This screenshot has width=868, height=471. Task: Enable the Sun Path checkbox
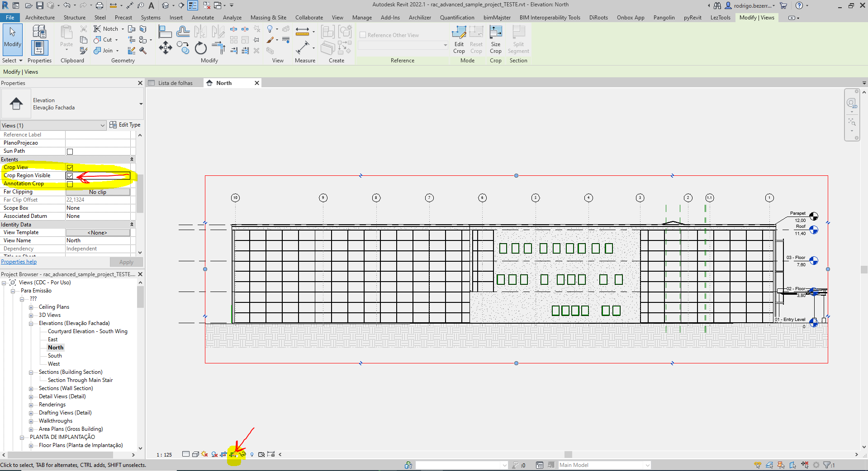coord(70,151)
